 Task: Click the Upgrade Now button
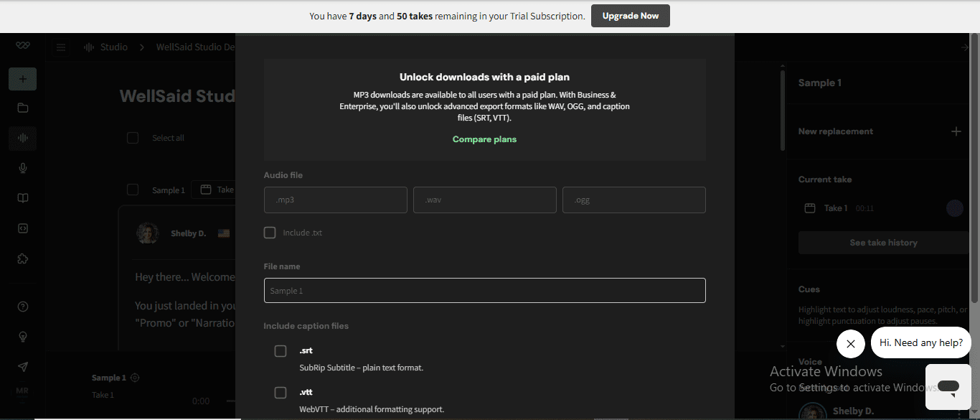point(631,16)
